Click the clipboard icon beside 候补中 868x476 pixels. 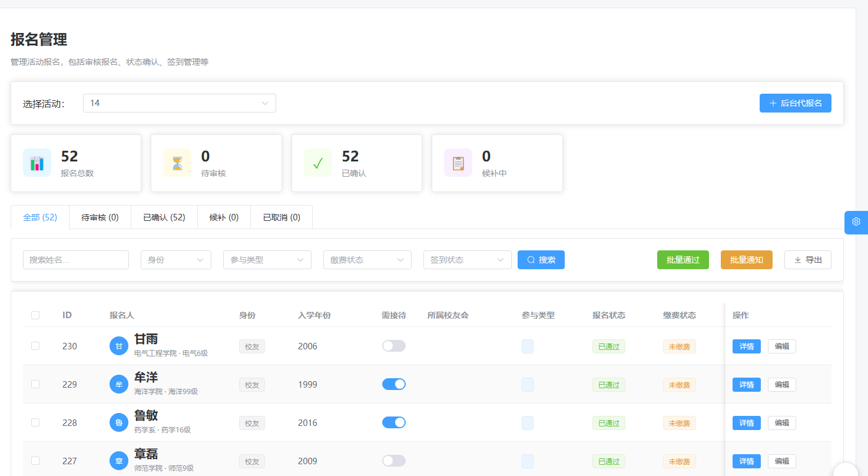458,163
